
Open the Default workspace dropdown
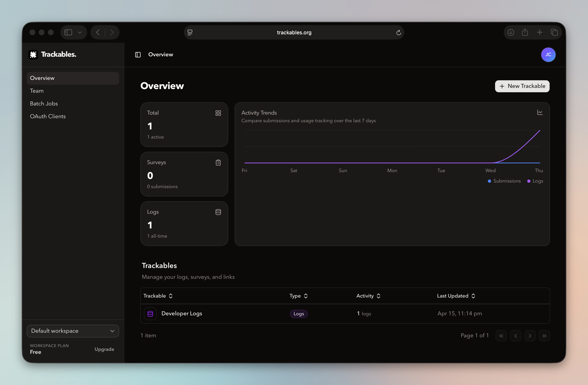click(73, 331)
